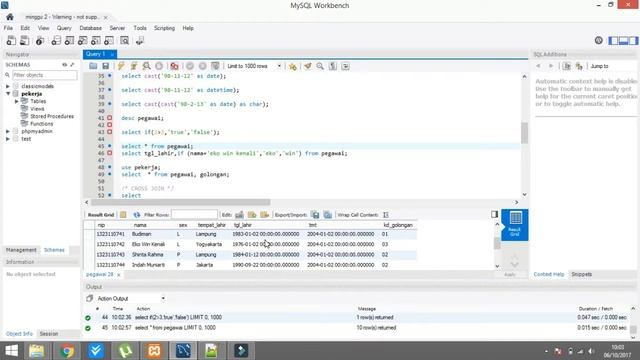Close the pegawai 28 result tab

tap(118, 275)
